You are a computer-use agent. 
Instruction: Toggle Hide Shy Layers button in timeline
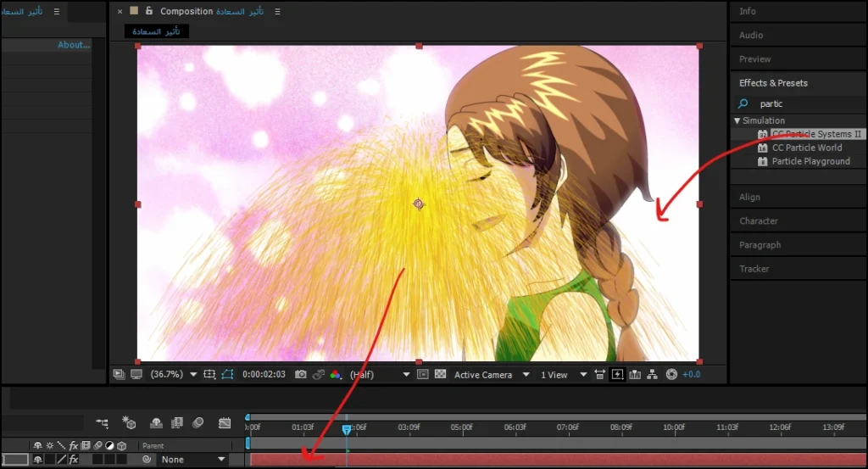tap(156, 423)
